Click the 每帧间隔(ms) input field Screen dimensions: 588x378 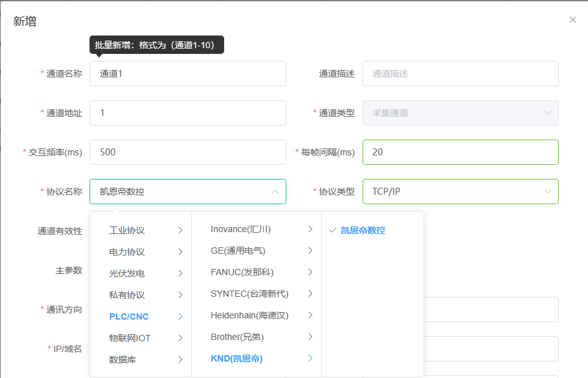point(460,152)
